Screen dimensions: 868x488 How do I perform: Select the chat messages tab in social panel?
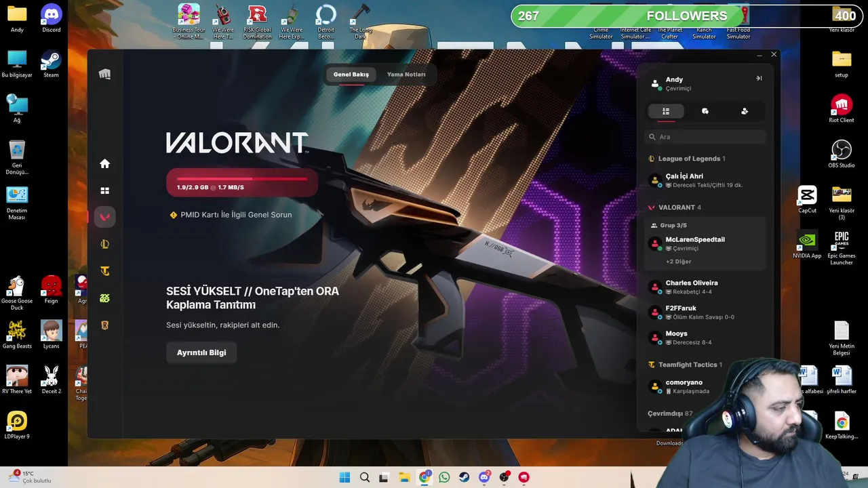pyautogui.click(x=705, y=111)
